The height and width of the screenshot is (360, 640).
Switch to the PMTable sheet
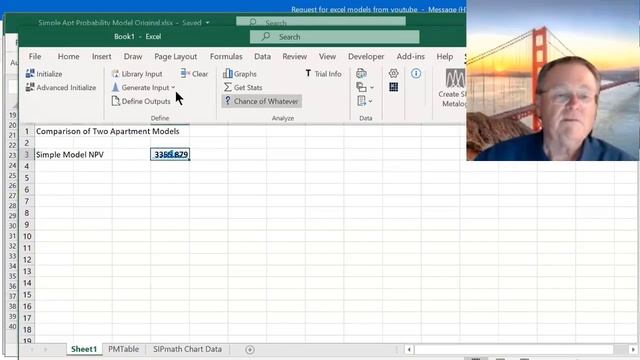(123, 349)
